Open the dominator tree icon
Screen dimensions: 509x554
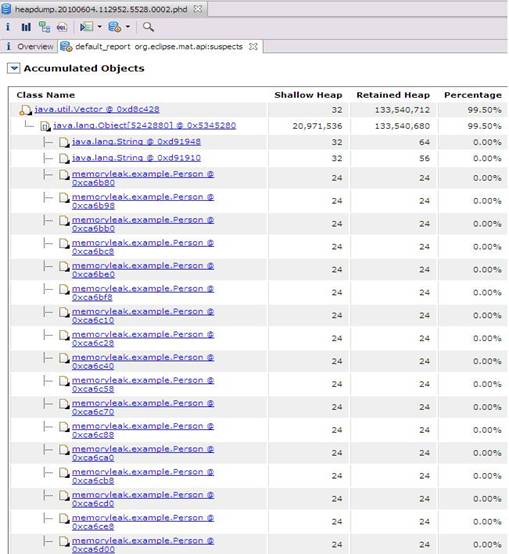(x=44, y=27)
